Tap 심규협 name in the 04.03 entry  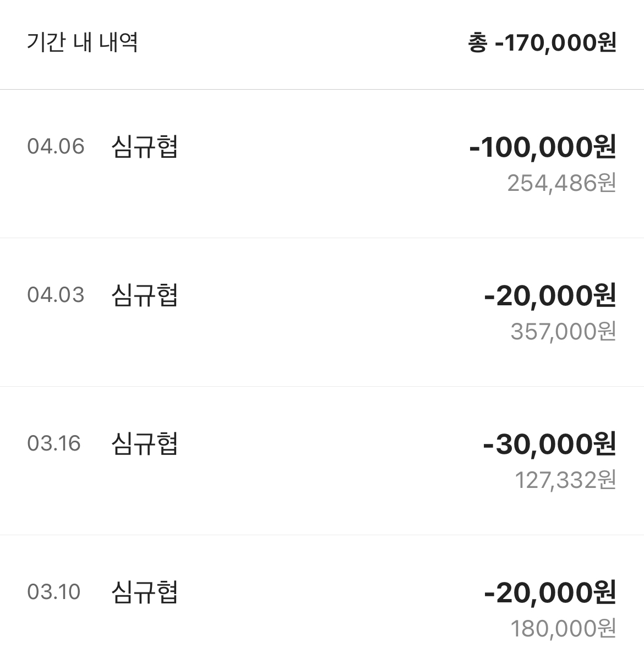[x=144, y=295]
